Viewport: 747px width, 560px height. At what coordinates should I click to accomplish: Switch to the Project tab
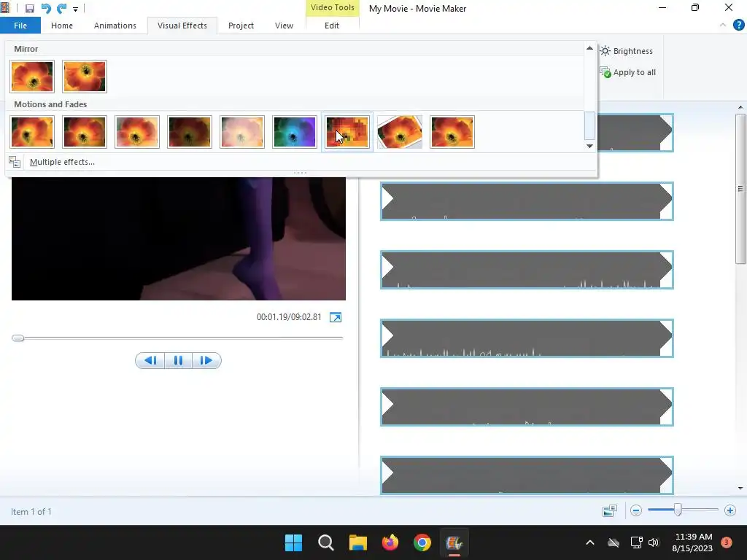241,26
